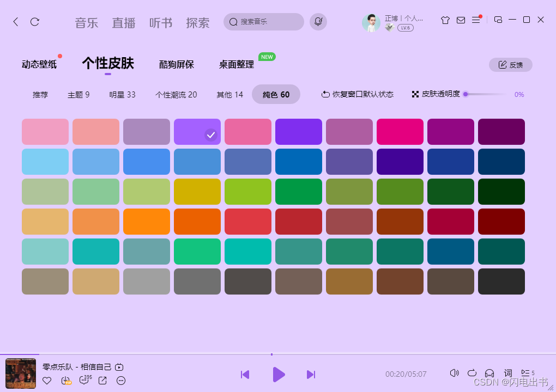This screenshot has height=392, width=556.
Task: Select the lime green swatch, third row
Action: (x=248, y=192)
